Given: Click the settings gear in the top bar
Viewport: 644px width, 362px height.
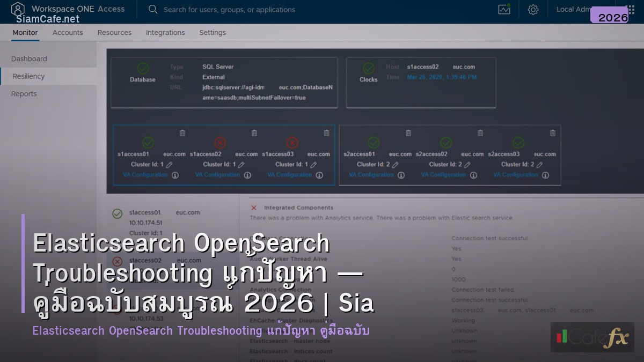Looking at the screenshot, I should pyautogui.click(x=533, y=10).
